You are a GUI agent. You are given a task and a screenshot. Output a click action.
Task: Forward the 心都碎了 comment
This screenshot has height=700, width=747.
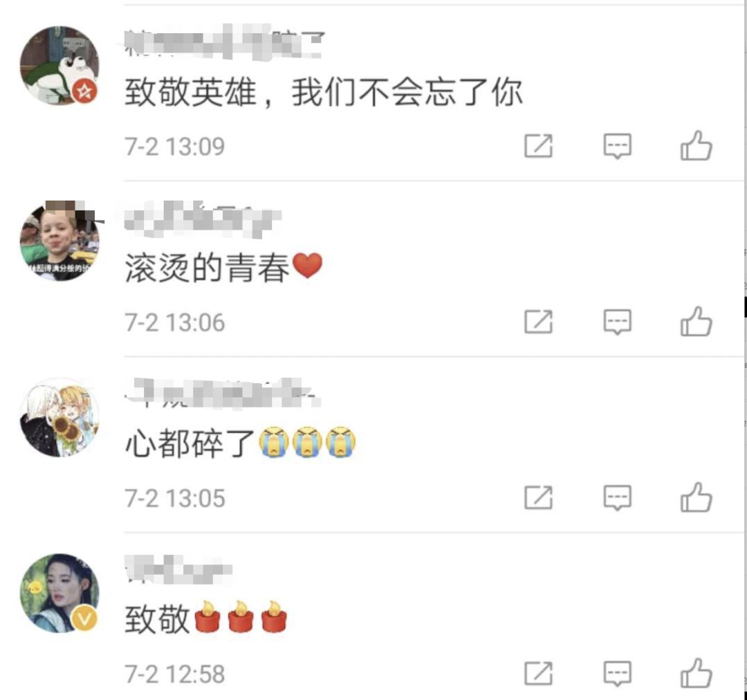[538, 497]
